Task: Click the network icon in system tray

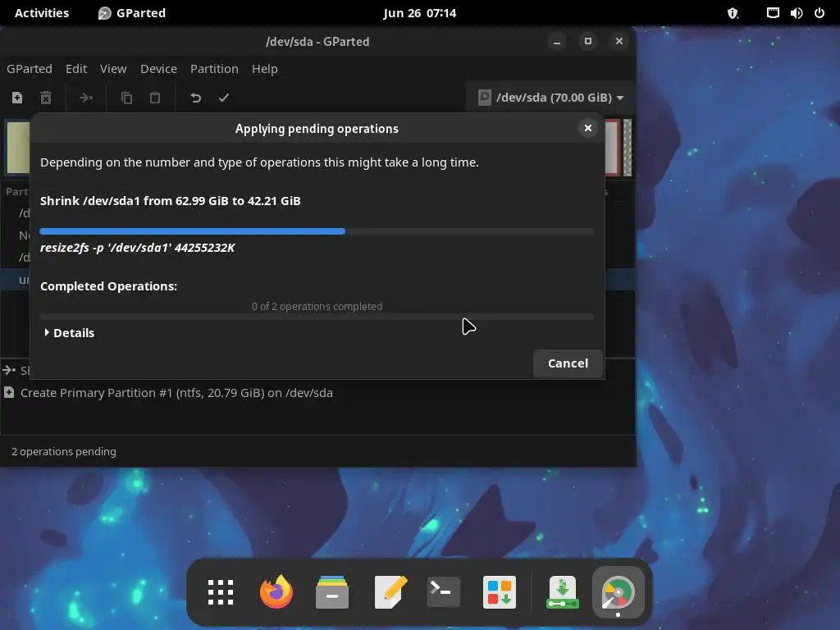Action: click(773, 13)
